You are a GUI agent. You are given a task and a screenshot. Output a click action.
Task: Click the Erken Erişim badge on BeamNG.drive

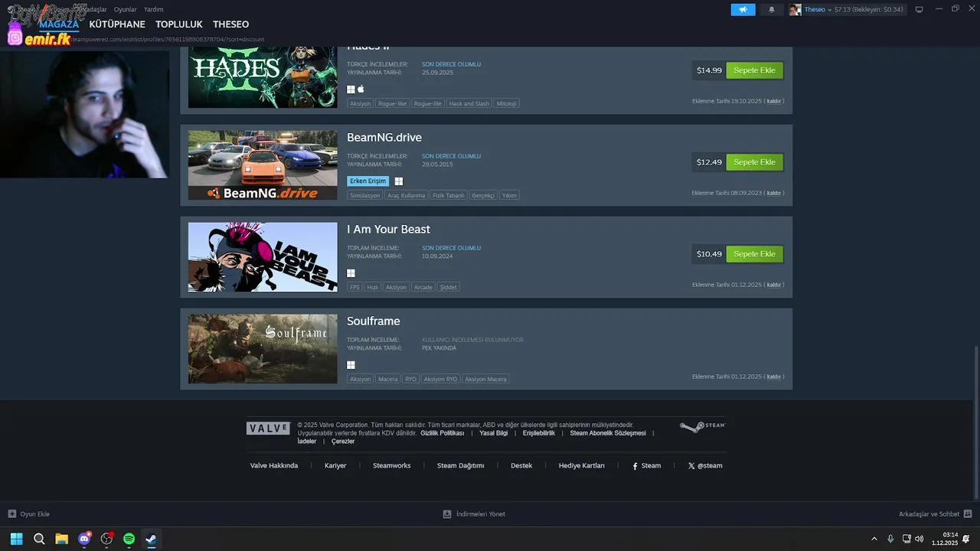coord(368,181)
